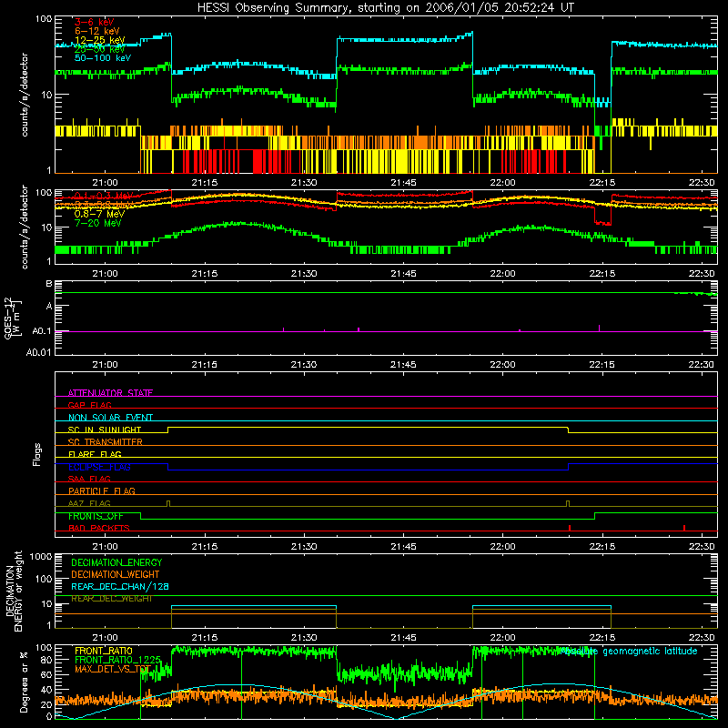Image resolution: width=728 pixels, height=728 pixels.
Task: Click the magenta GOES spike near 22:15
Action: (600, 328)
